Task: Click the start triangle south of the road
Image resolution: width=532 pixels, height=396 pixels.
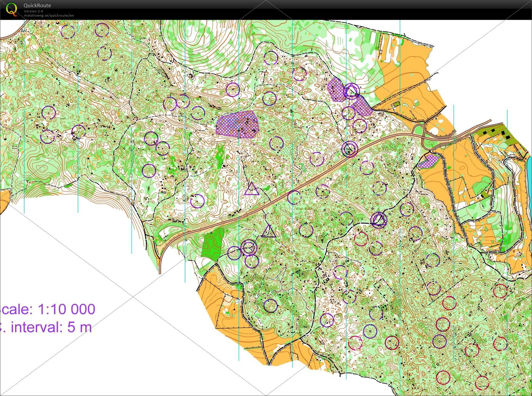Action: [268, 231]
